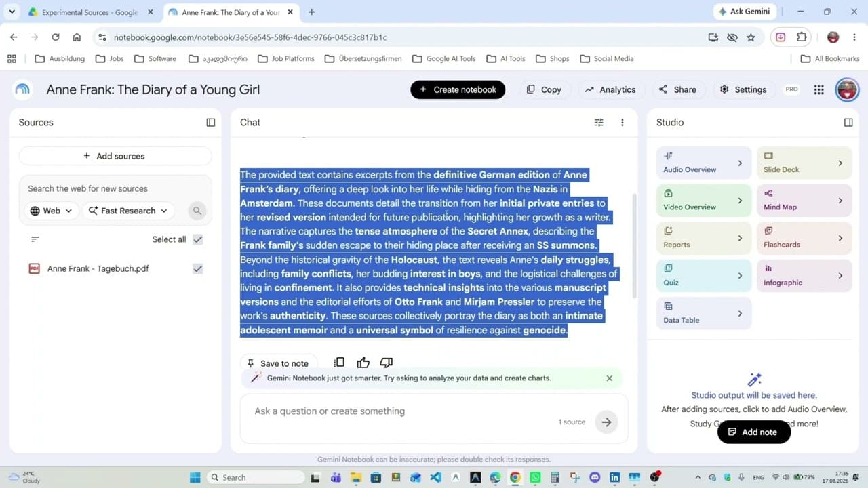Viewport: 868px width, 488px height.
Task: Open the Chrome apps grid in bookmarks bar
Action: (x=12, y=59)
